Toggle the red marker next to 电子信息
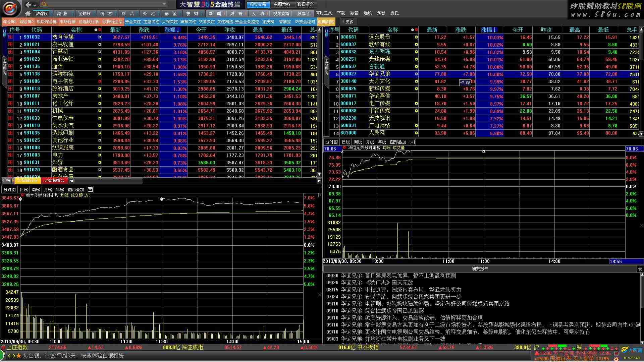 coord(100,81)
